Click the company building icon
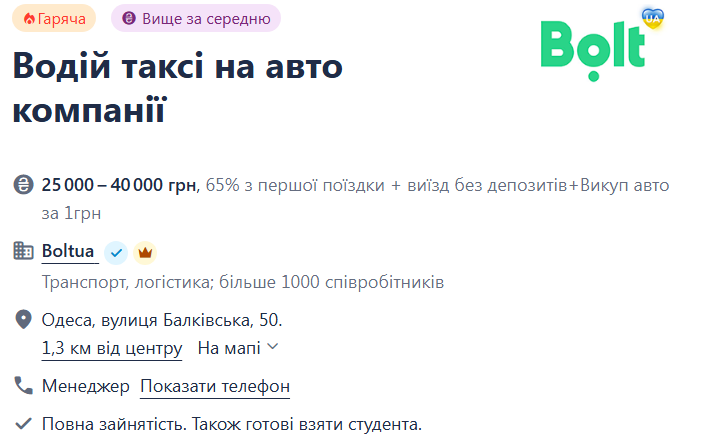 pyautogui.click(x=23, y=251)
